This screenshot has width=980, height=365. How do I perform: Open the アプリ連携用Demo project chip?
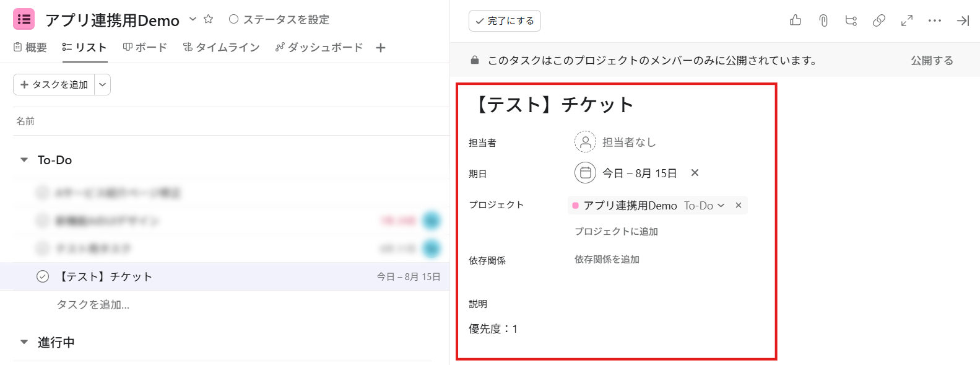[630, 205]
